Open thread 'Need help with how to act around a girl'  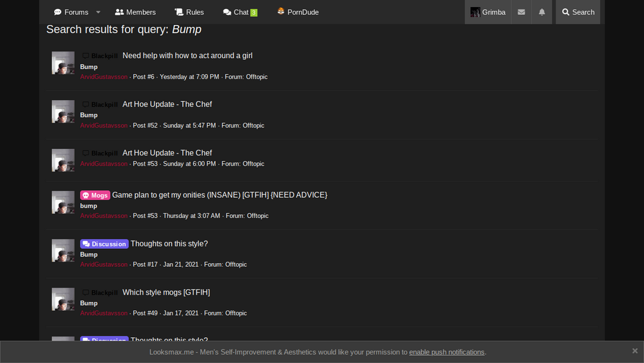(x=187, y=55)
